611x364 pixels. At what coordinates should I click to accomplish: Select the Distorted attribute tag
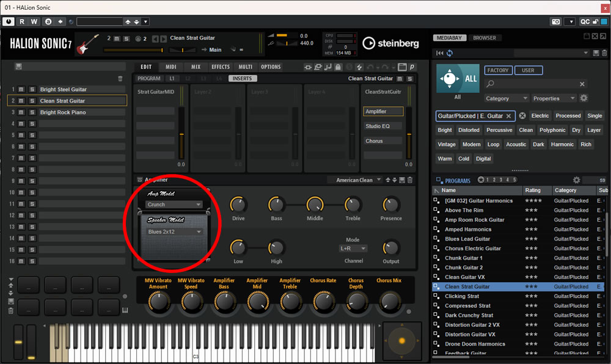click(469, 131)
